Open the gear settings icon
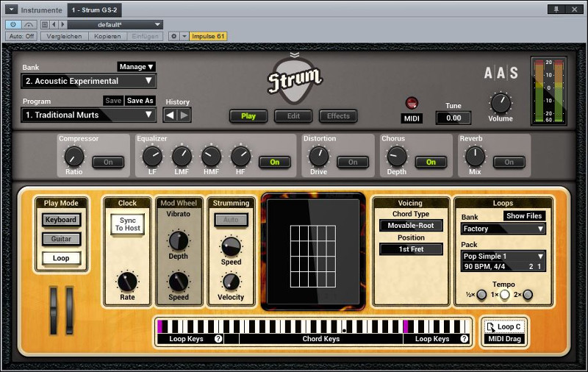 [173, 36]
